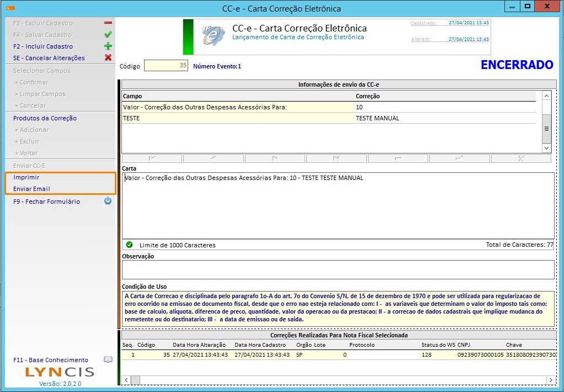The image size is (564, 392).
Task: Click the green check beside character limit
Action: point(129,245)
